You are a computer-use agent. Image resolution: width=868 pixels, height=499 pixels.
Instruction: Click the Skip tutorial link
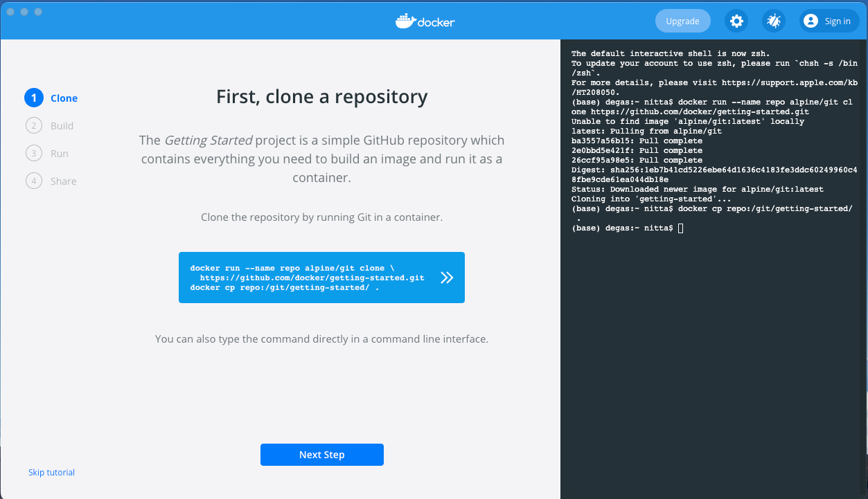coord(51,473)
